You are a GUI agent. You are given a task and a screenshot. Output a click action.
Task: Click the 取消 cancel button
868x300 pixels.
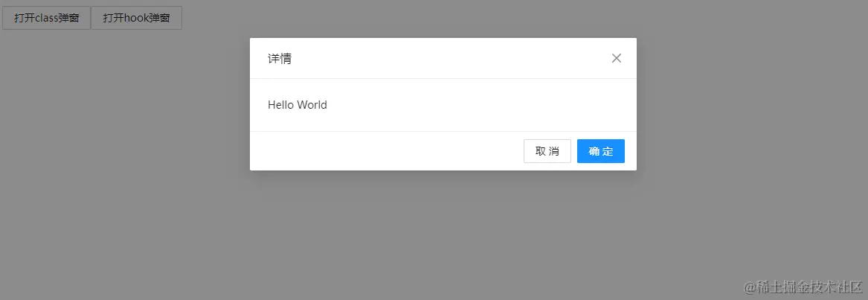point(547,151)
